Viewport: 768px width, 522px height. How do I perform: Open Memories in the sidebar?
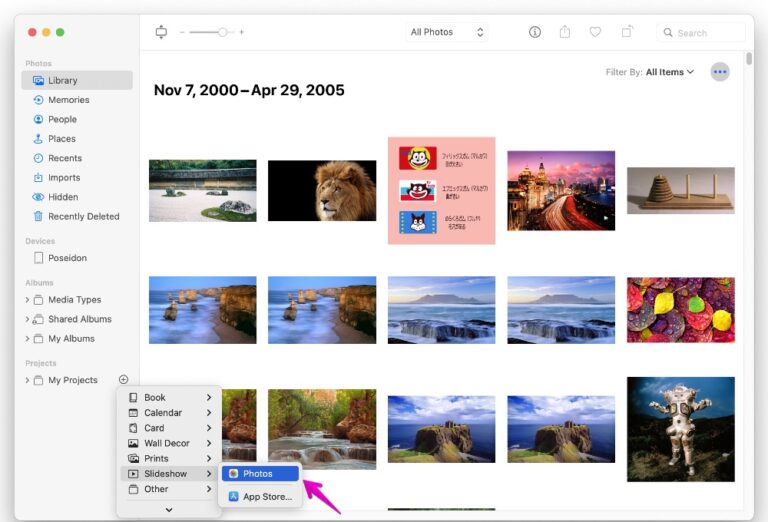tap(69, 100)
